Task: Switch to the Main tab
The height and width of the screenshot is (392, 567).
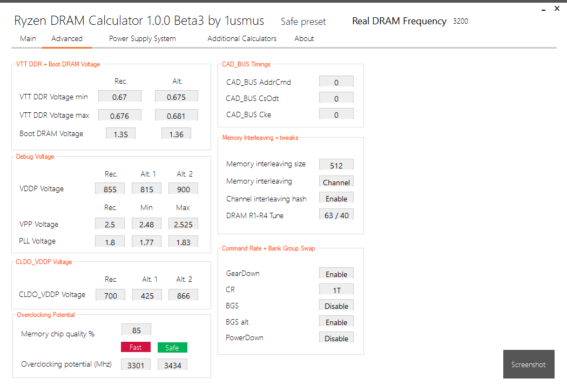Action: coord(28,39)
